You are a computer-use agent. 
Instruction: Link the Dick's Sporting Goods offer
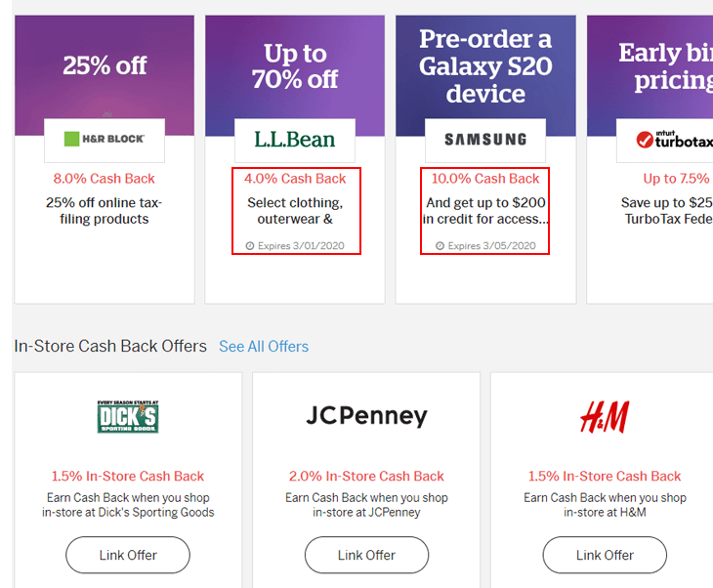pos(128,555)
